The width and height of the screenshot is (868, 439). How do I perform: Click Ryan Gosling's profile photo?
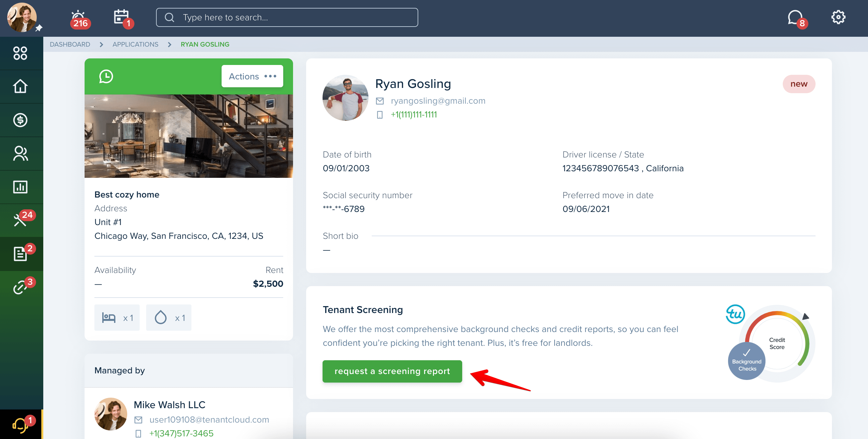point(345,98)
